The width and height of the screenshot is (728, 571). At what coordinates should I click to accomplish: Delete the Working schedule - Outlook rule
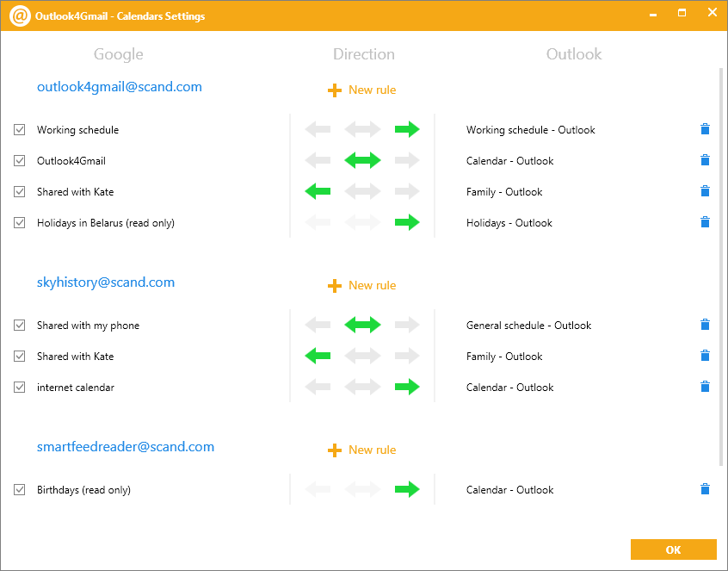(x=705, y=128)
